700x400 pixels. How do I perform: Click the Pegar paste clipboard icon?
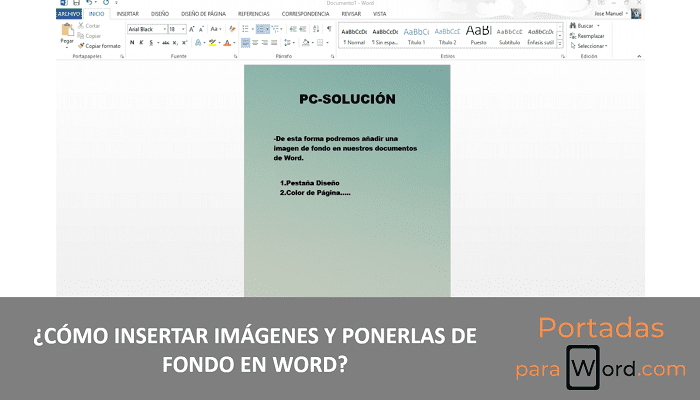point(67,30)
